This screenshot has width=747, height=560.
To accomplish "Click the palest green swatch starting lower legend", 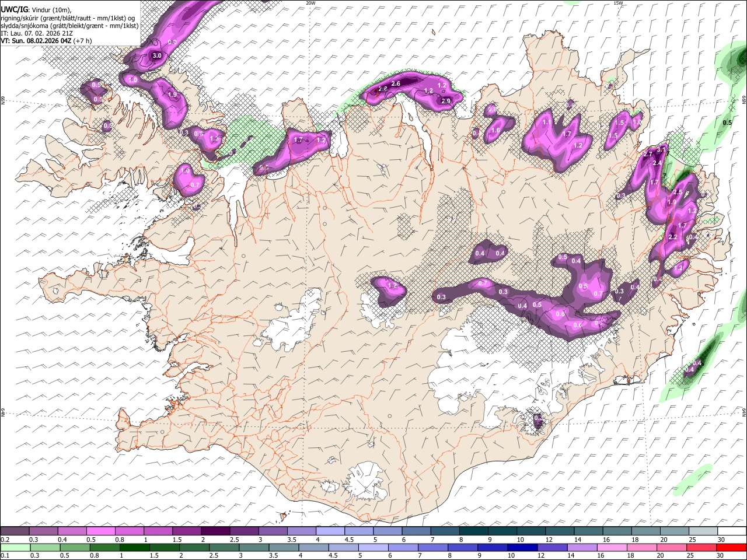I will (15, 548).
